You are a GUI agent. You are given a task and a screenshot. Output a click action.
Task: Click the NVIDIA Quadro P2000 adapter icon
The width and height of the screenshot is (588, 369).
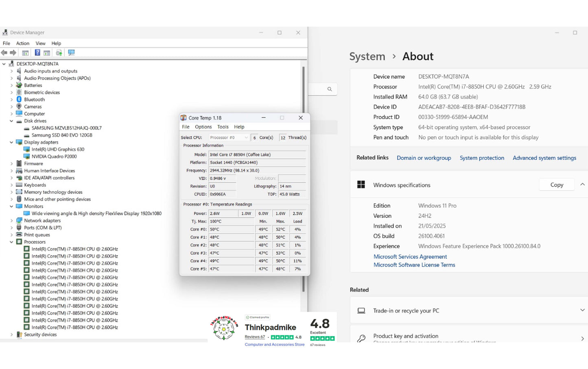coord(27,156)
